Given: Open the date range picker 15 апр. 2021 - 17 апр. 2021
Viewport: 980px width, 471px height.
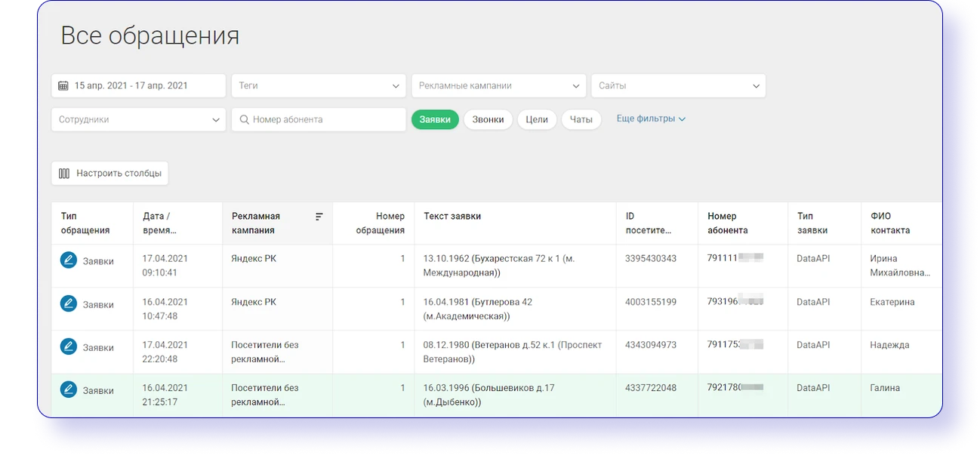Looking at the screenshot, I should 139,86.
